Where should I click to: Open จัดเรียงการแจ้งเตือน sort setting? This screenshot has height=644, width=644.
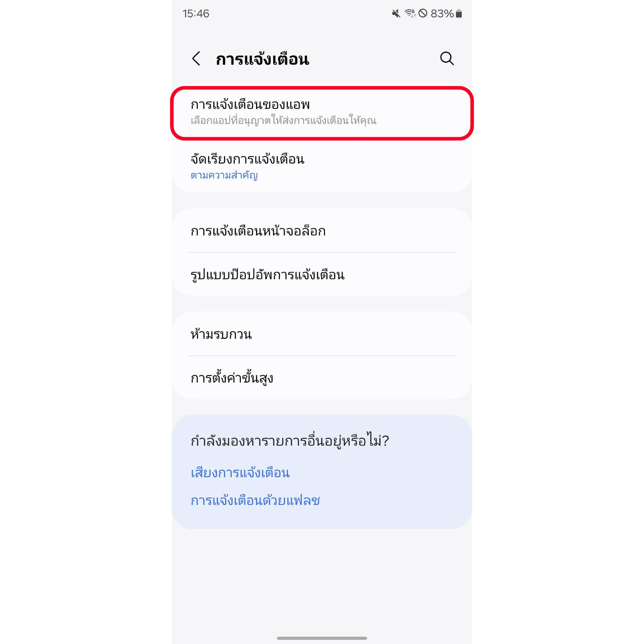pyautogui.click(x=247, y=159)
